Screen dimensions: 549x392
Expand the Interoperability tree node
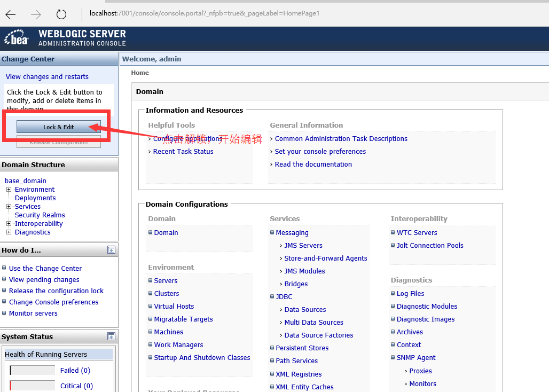9,224
